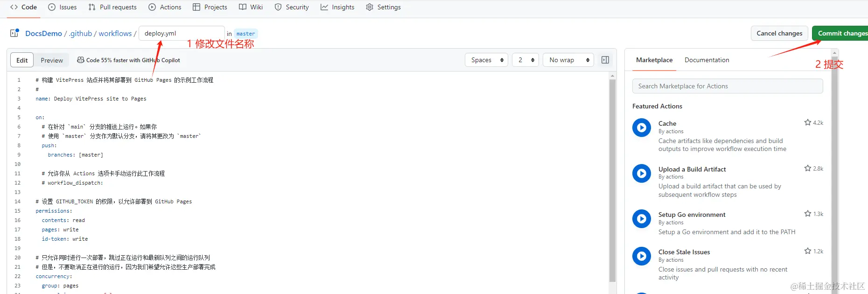Click the Upload a Build Artifact icon
The height and width of the screenshot is (294, 868).
(x=642, y=173)
